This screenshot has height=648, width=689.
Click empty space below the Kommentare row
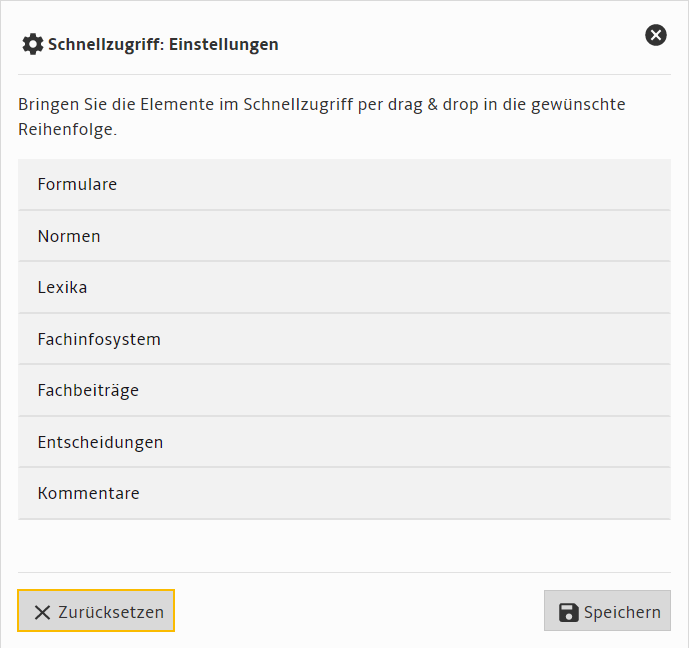point(344,545)
